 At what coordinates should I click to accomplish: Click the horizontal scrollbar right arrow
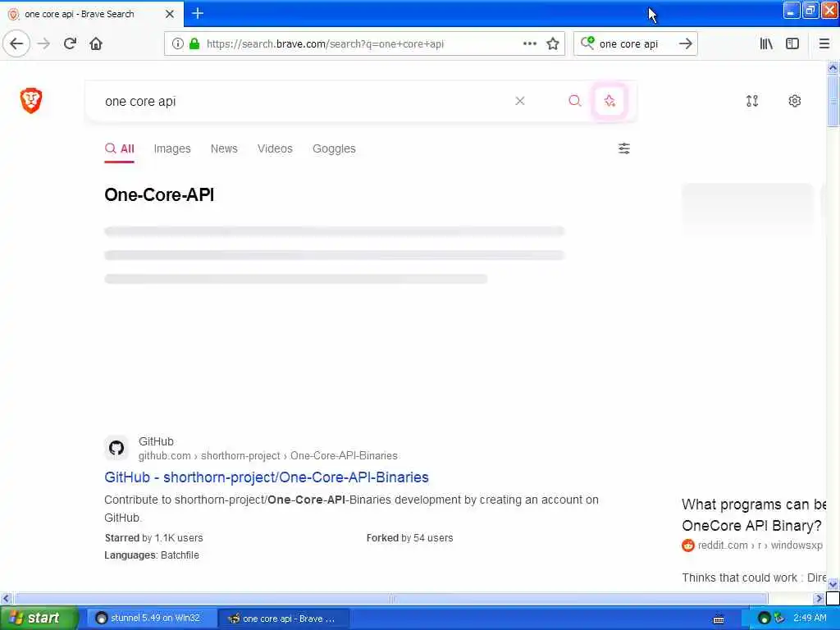[819, 598]
